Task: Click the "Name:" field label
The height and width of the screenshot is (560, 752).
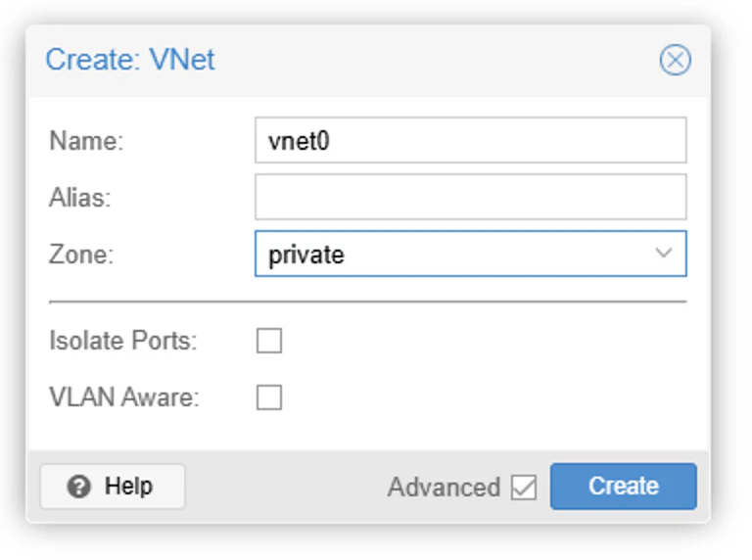Action: point(86,141)
